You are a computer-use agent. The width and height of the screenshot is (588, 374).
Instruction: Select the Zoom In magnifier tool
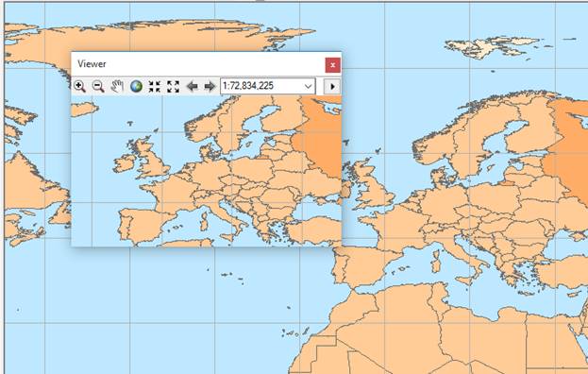coord(79,86)
